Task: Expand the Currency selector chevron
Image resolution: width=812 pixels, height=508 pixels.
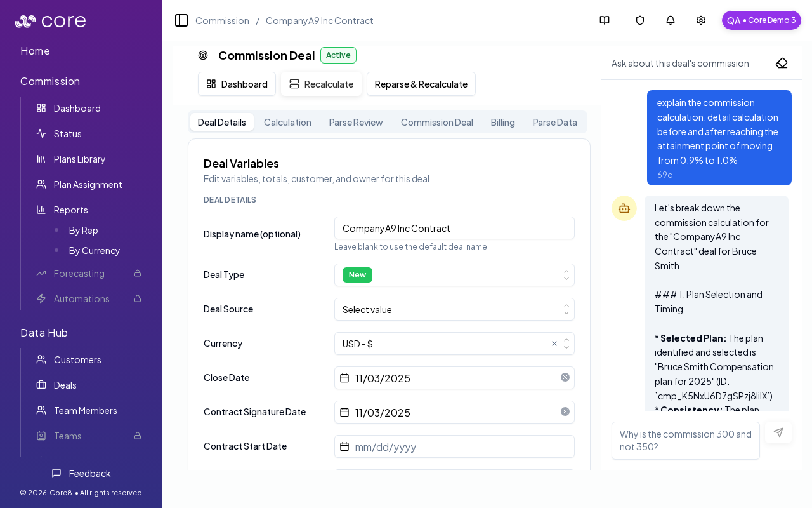Action: [x=566, y=344]
